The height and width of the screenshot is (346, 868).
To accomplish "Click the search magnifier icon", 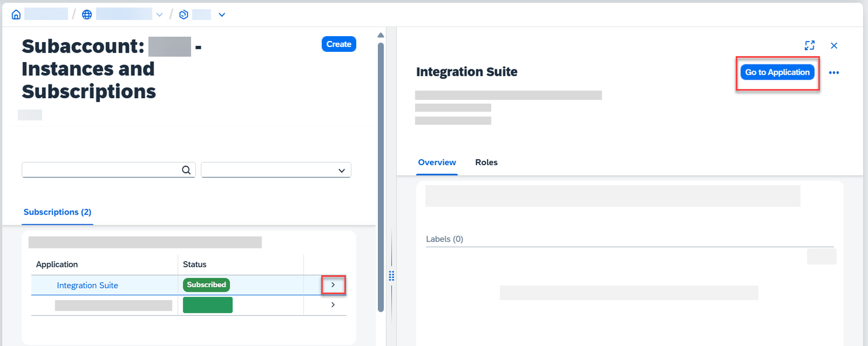I will click(x=186, y=170).
